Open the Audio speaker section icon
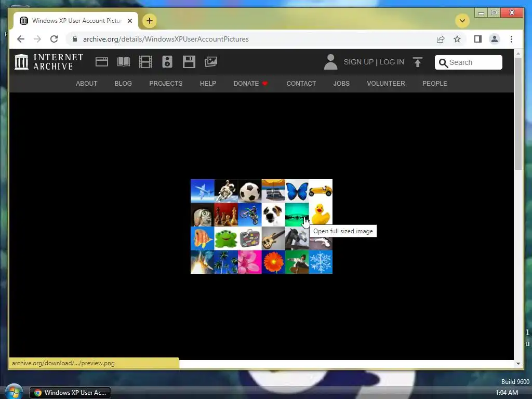Screen dimensions: 532x399 tap(167, 62)
